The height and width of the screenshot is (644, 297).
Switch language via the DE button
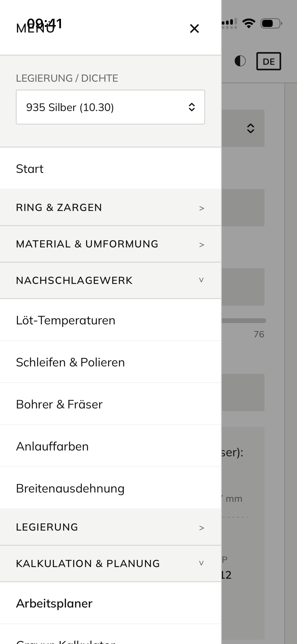268,61
